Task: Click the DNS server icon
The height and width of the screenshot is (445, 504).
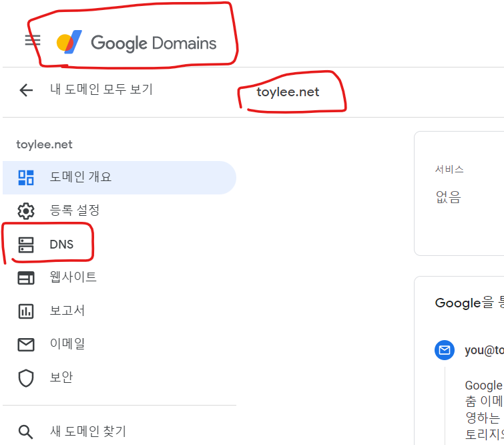Action: [26, 245]
